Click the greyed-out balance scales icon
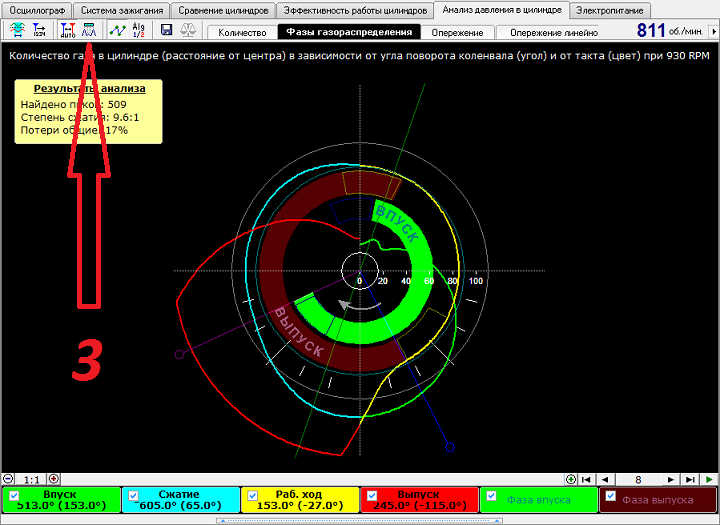 (x=188, y=30)
